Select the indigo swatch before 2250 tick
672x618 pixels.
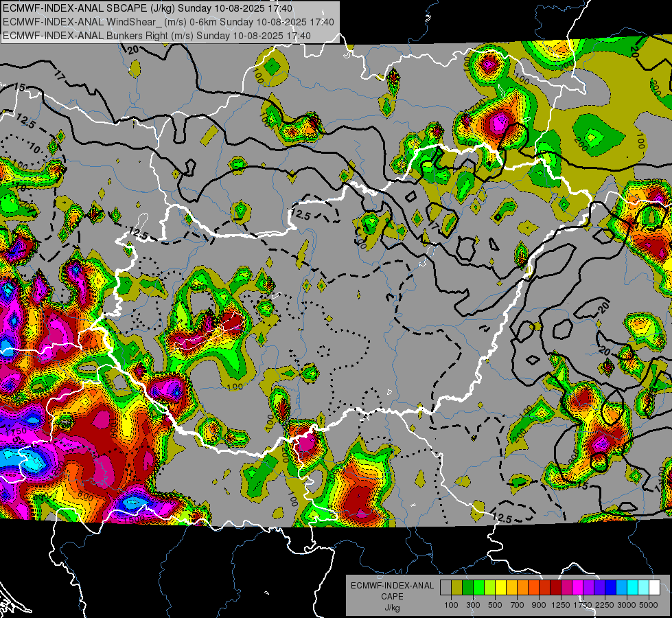pyautogui.click(x=600, y=587)
